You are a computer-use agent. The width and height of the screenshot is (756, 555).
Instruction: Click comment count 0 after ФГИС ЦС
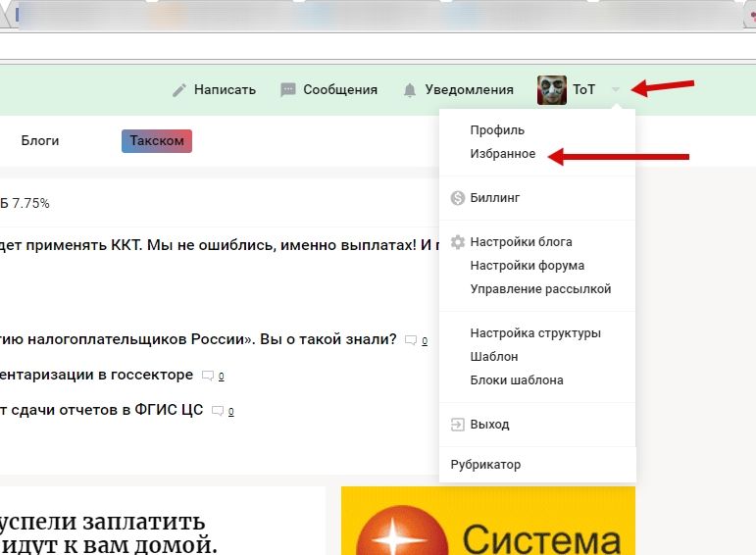231,411
